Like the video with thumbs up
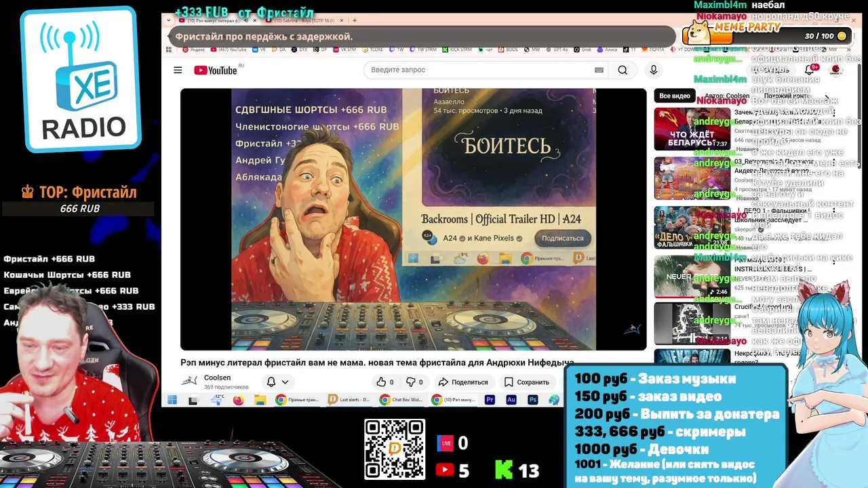The image size is (868, 488). click(x=385, y=382)
